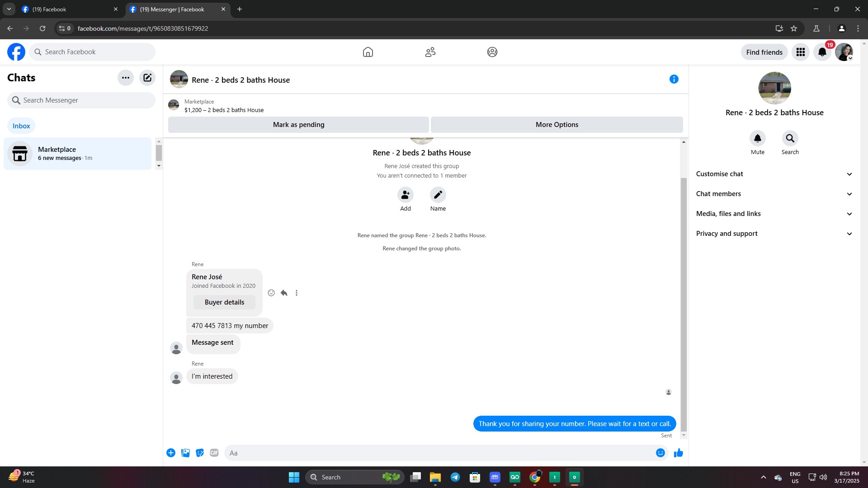Show hidden system tray icons chevron
The image size is (868, 488).
pyautogui.click(x=764, y=477)
